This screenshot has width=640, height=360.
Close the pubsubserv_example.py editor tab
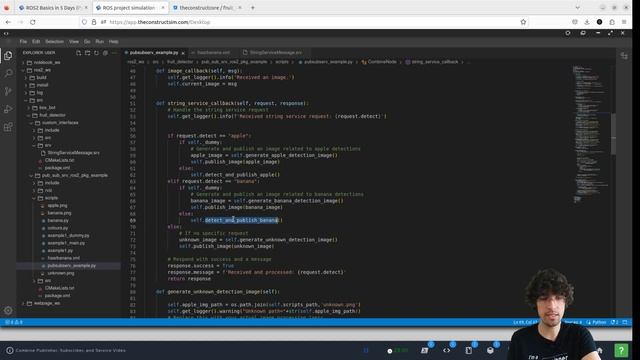tap(183, 53)
